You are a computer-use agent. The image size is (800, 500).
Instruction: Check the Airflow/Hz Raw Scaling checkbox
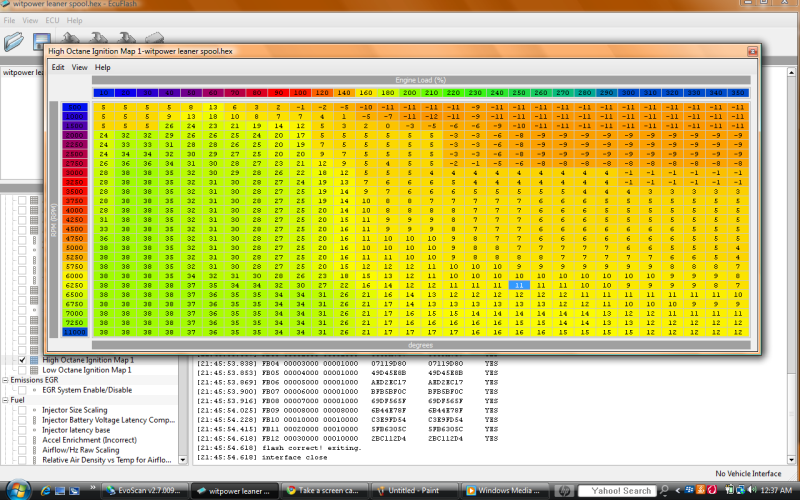click(22, 450)
